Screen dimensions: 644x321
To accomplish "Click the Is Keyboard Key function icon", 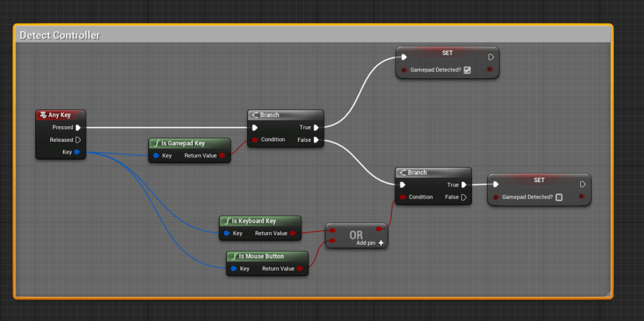I will [227, 221].
